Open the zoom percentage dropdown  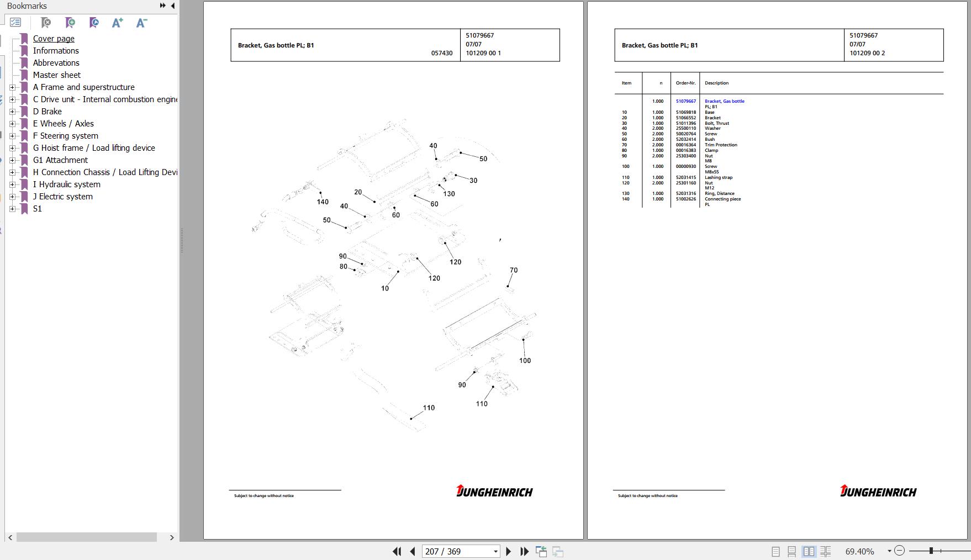tap(889, 551)
